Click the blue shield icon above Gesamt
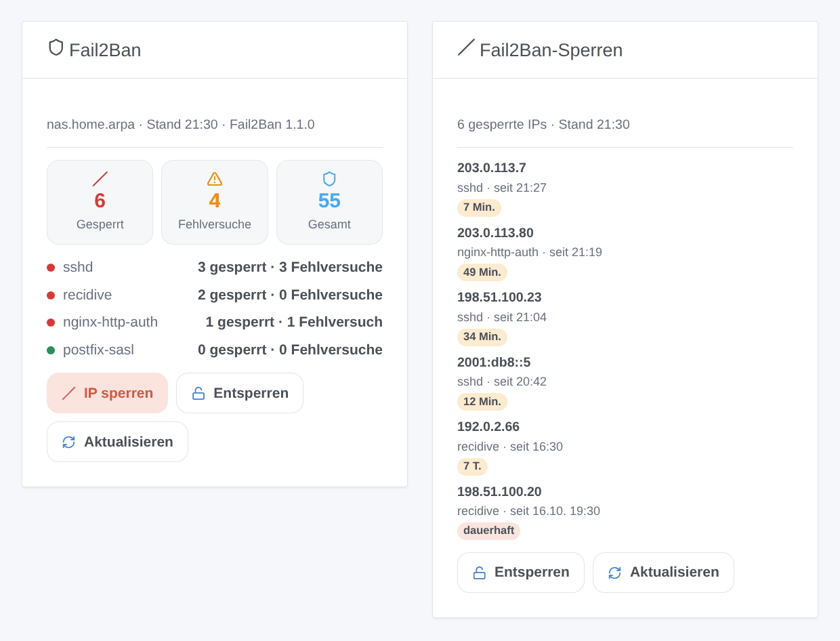The image size is (840, 641). [x=329, y=179]
